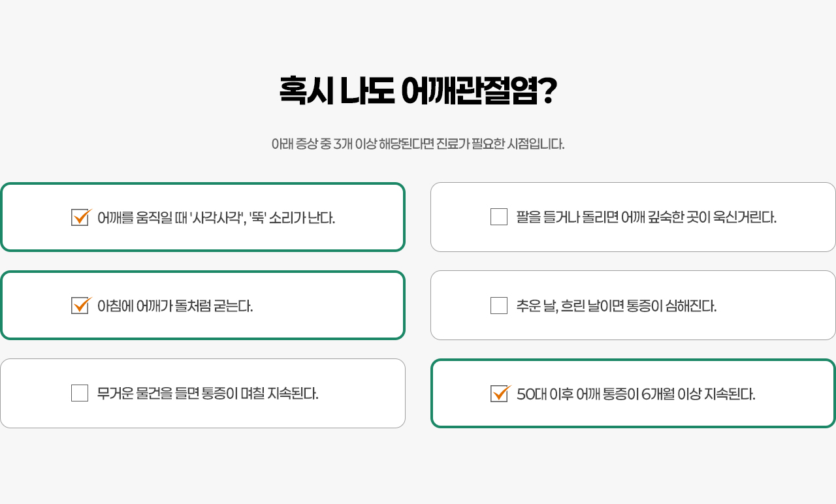Click the subtitle 아래 증상 중 3개 이상 해당된다면
This screenshot has width=836, height=504.
coord(418,144)
